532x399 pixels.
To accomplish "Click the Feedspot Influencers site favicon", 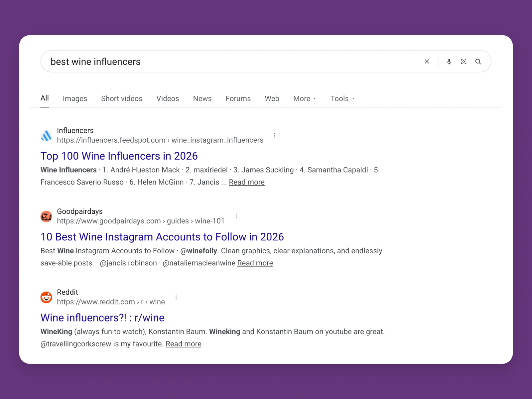I will [46, 135].
